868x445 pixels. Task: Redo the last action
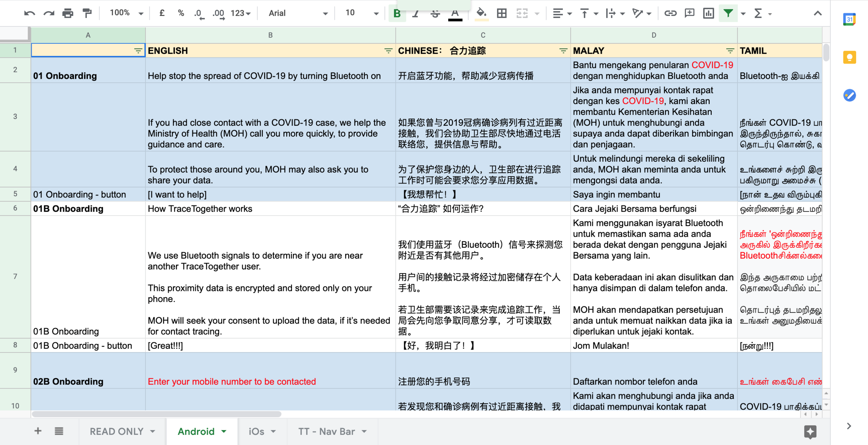49,14
